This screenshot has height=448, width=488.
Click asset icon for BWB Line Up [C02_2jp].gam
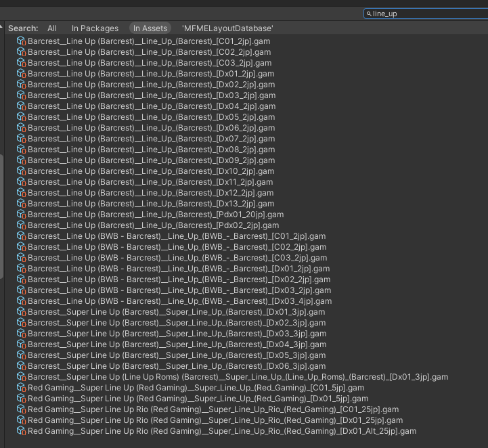pyautogui.click(x=21, y=247)
